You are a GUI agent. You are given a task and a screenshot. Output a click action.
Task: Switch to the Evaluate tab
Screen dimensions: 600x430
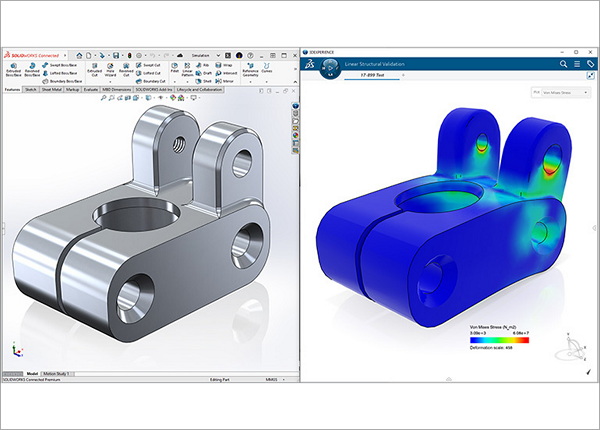91,90
